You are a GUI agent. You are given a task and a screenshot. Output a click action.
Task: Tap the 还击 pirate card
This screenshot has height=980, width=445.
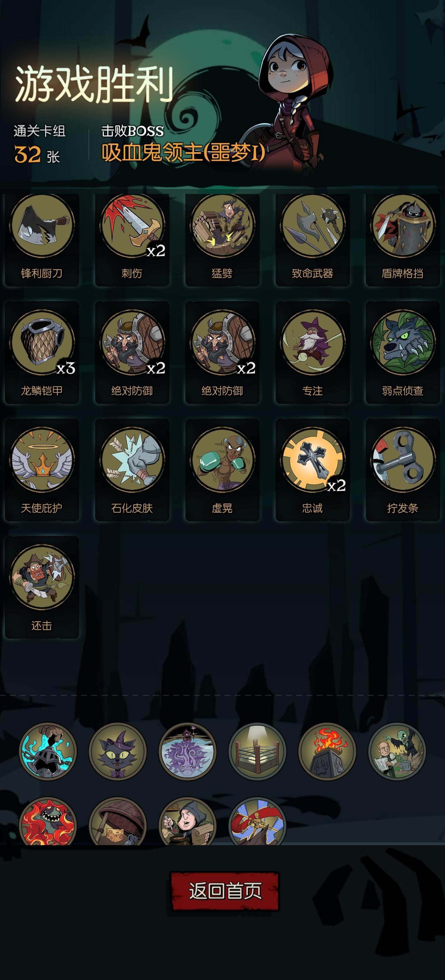point(42,587)
